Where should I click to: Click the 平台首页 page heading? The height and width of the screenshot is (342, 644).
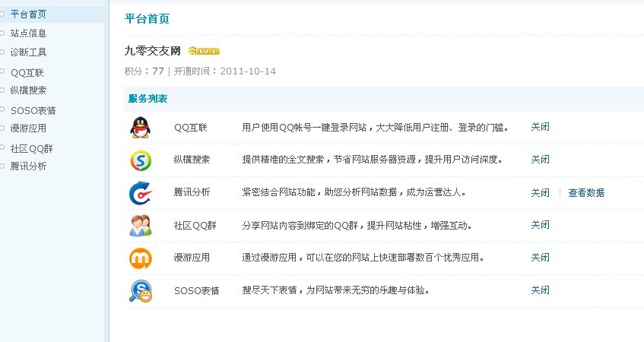(x=147, y=19)
